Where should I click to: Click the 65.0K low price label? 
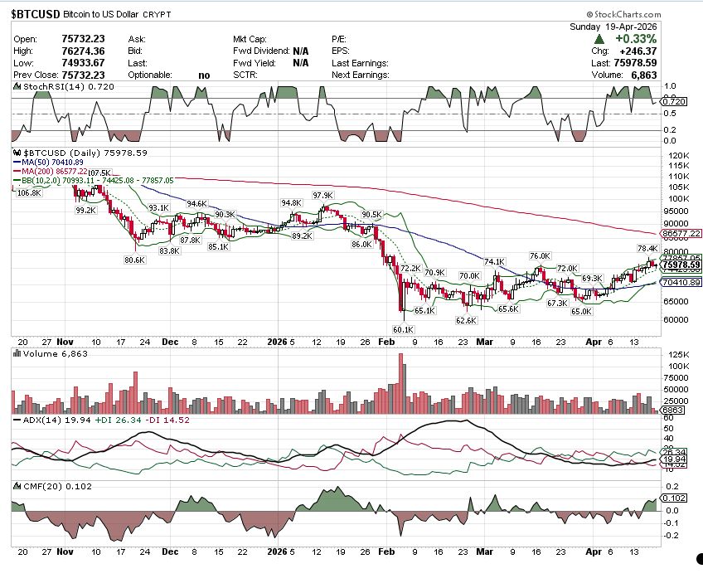581,311
